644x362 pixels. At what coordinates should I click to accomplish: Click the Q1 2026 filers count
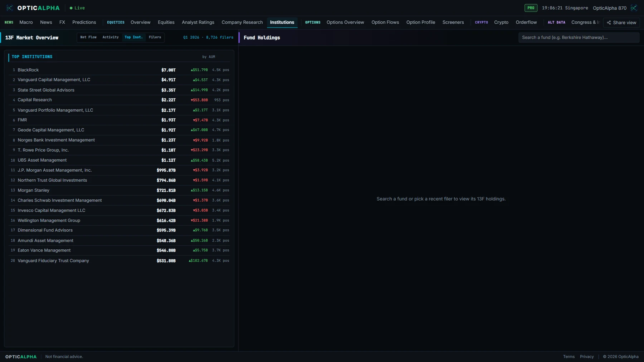click(x=208, y=37)
